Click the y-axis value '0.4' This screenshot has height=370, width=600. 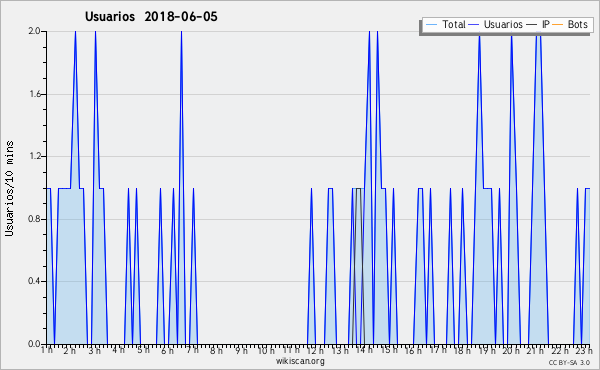(x=34, y=281)
